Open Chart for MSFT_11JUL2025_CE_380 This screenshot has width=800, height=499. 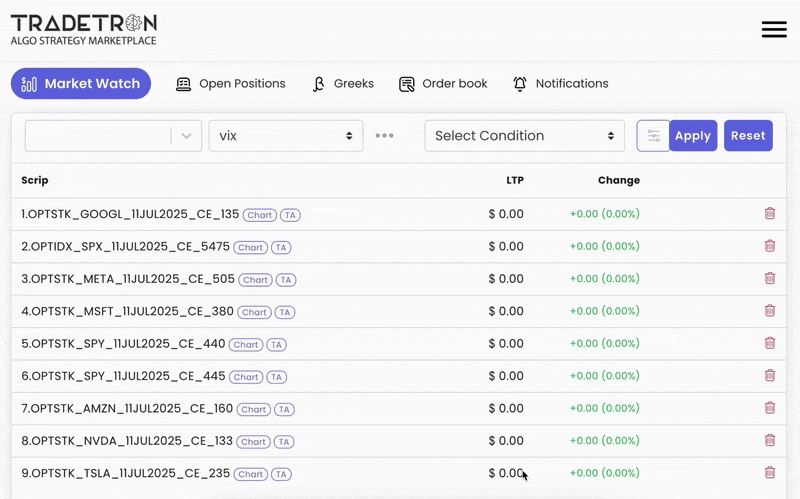[254, 312]
